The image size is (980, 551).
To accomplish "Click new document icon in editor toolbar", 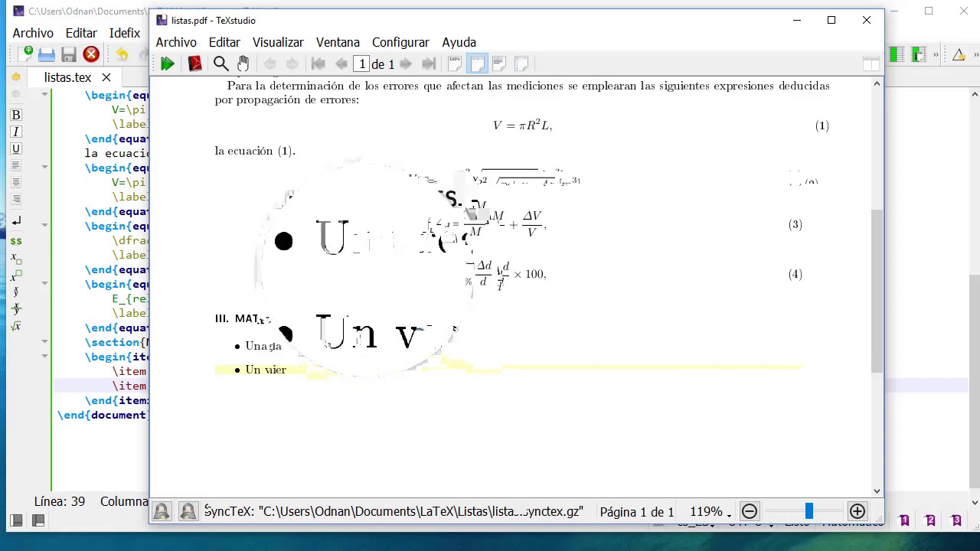I will point(25,54).
